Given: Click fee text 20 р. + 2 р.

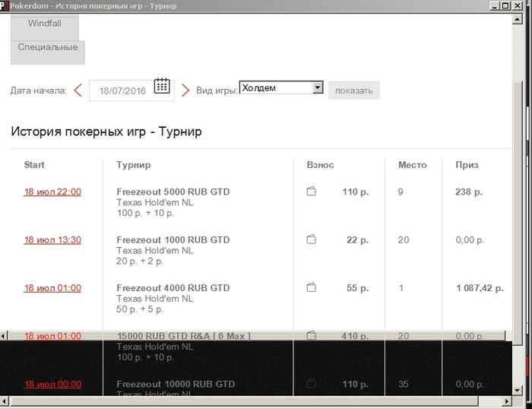Looking at the screenshot, I should click(140, 262).
